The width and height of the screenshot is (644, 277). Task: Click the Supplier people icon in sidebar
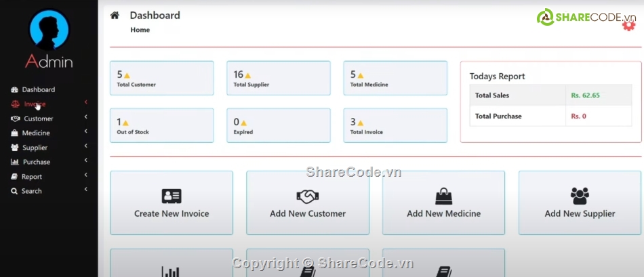click(15, 148)
